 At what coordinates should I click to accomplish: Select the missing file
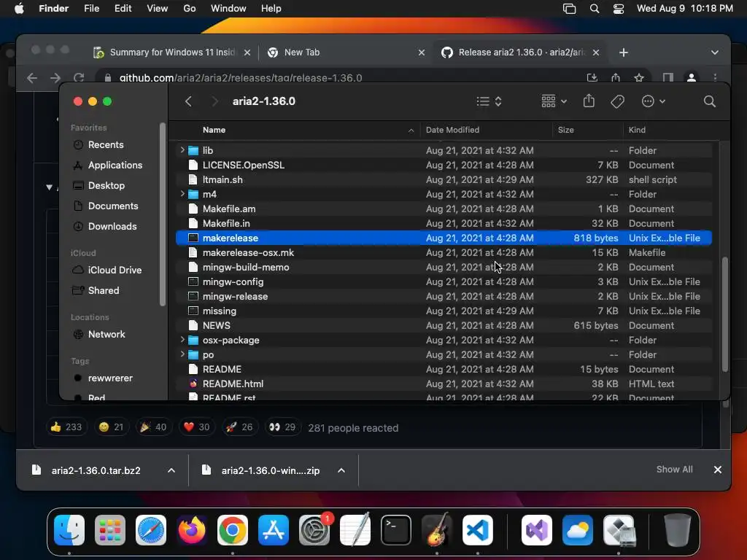(x=444, y=311)
